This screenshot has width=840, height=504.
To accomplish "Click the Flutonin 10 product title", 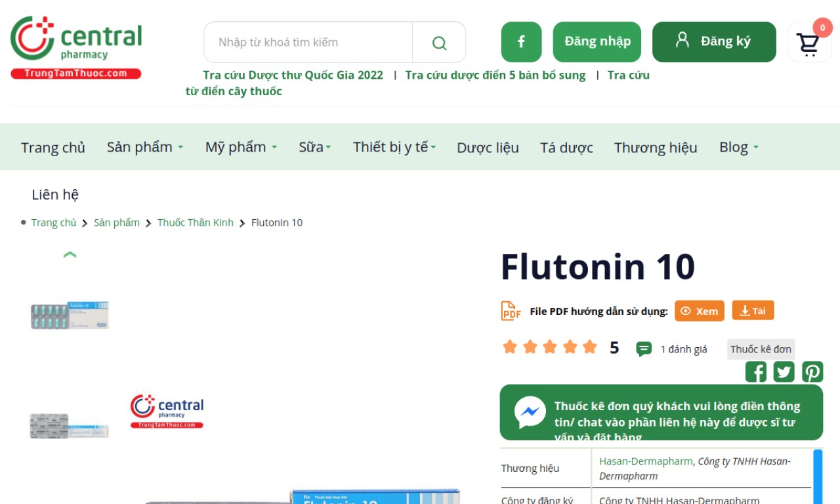I will tap(598, 266).
